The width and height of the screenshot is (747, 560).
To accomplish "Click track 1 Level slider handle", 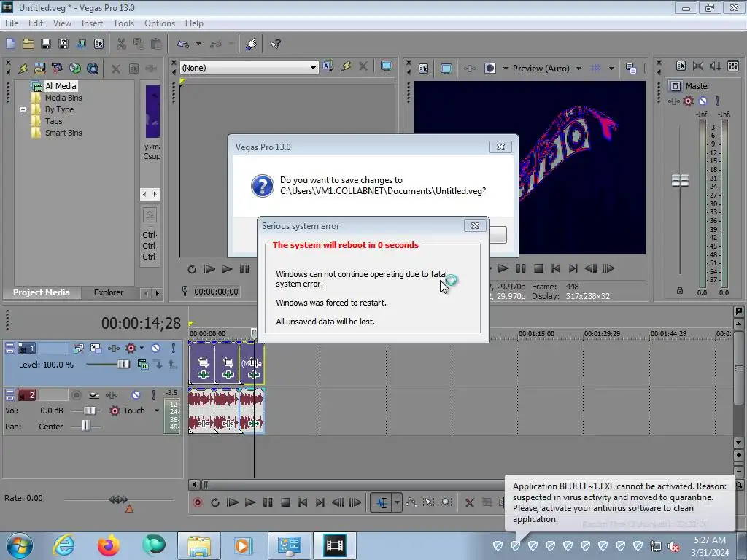I will pos(123,365).
